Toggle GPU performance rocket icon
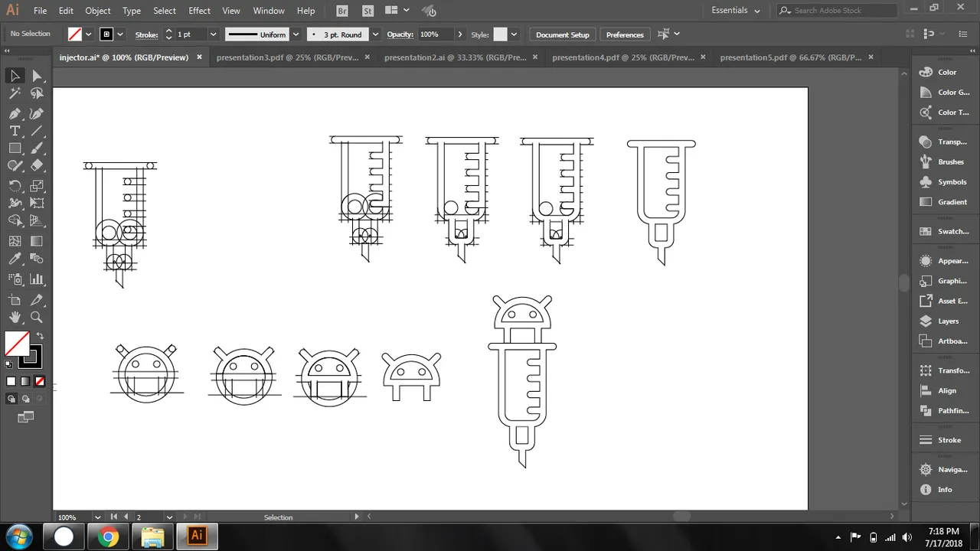The image size is (980, 551). click(430, 11)
